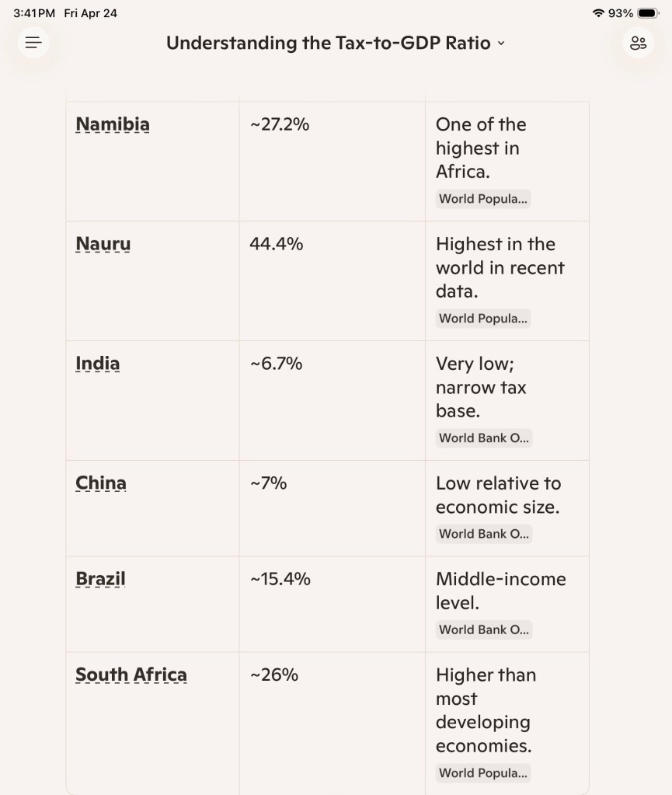Viewport: 672px width, 795px height.
Task: Open the China country link
Action: [101, 483]
